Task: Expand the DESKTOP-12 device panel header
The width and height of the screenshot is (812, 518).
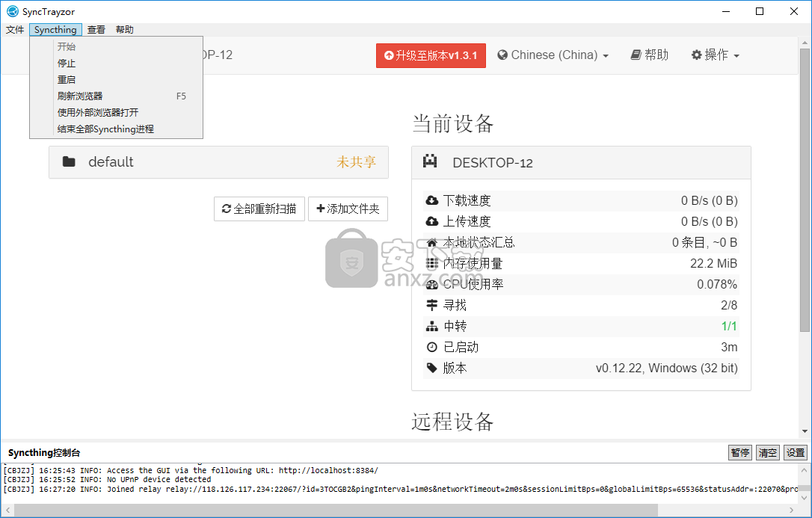Action: (x=581, y=162)
